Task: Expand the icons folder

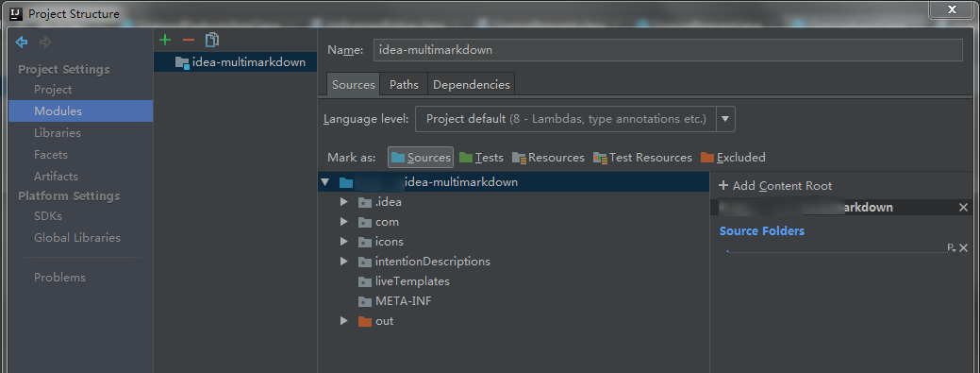Action: point(343,242)
